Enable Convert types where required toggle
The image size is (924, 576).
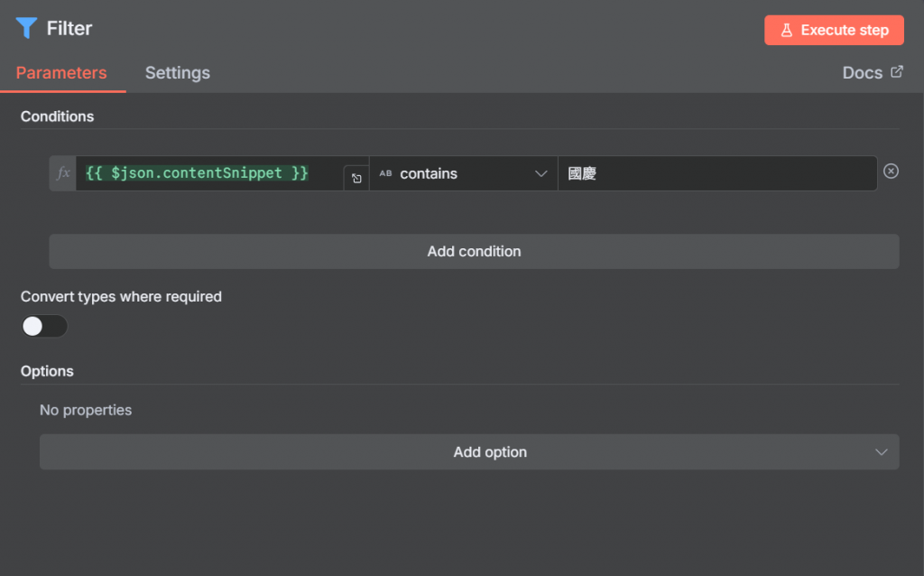click(x=44, y=326)
